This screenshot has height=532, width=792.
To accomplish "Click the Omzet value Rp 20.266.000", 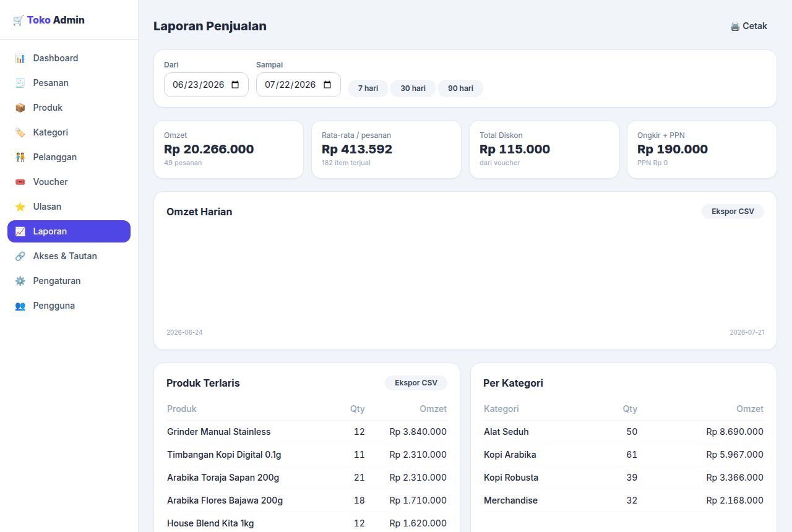I will coord(209,149).
